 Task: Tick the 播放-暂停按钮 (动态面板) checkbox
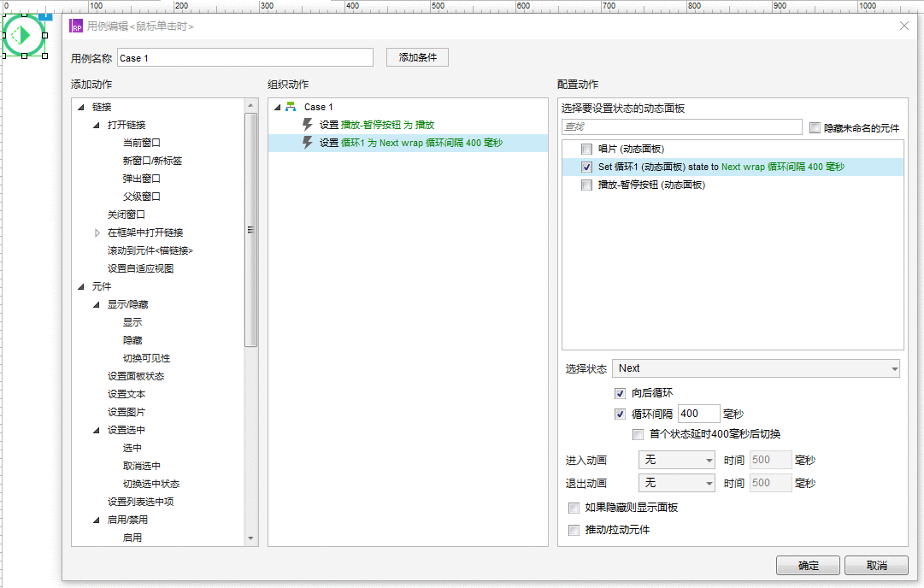point(586,185)
